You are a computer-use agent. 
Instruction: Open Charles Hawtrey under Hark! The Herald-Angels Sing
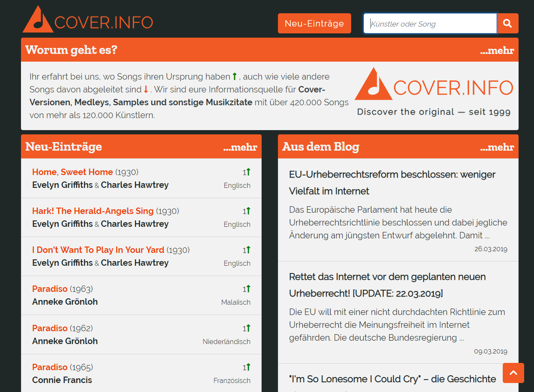(x=135, y=224)
